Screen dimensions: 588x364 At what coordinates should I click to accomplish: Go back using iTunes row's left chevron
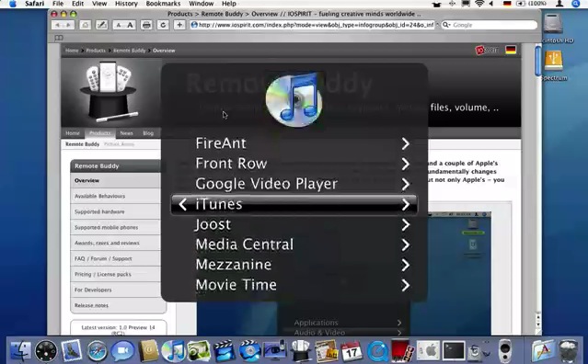click(182, 204)
